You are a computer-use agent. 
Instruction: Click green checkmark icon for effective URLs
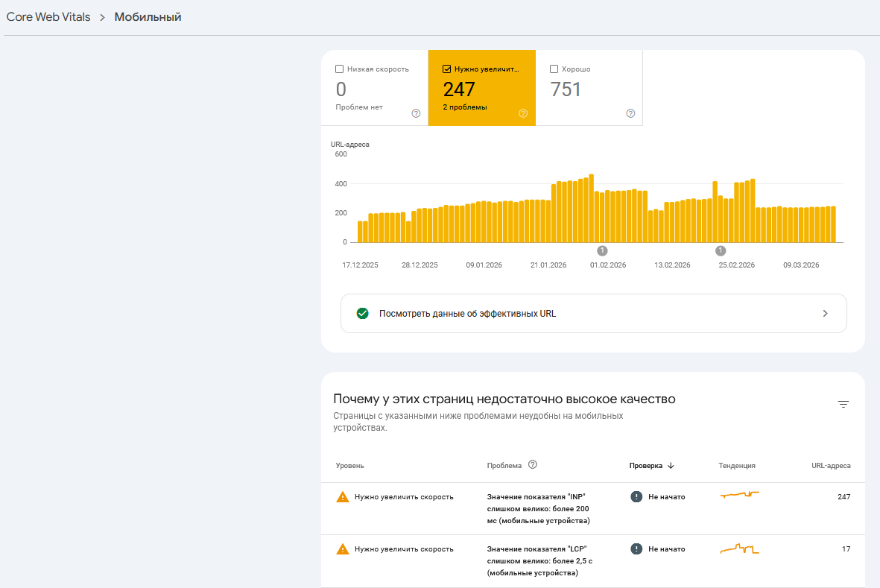tap(363, 314)
